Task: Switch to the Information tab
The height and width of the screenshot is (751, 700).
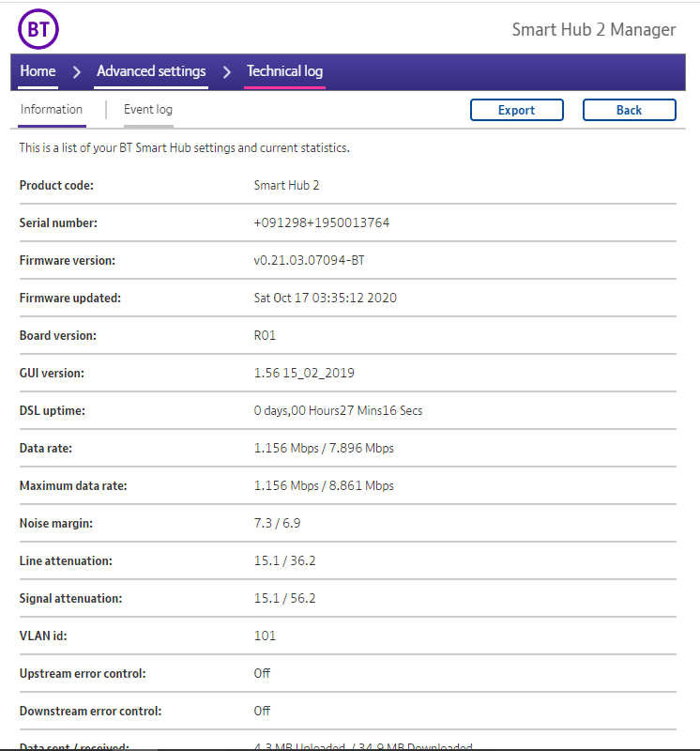Action: click(52, 110)
